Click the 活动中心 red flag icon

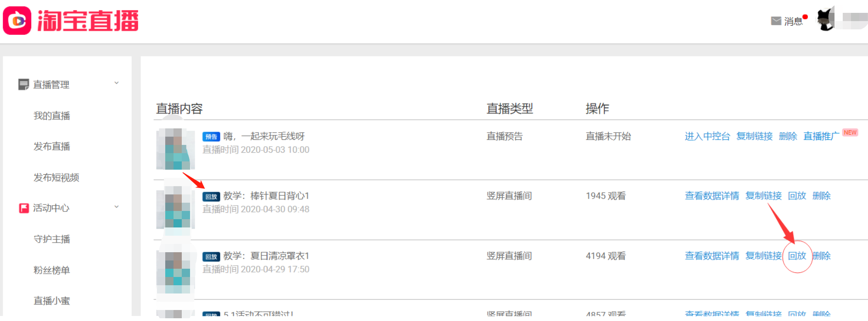pos(23,208)
